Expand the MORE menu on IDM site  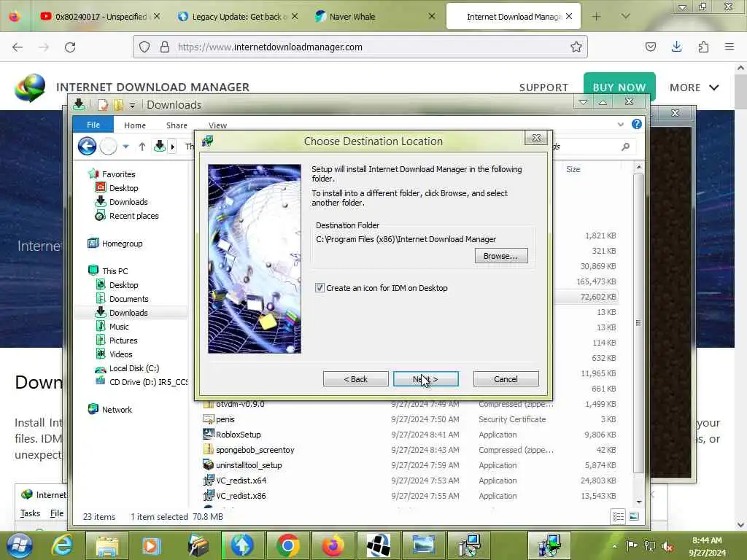[694, 87]
